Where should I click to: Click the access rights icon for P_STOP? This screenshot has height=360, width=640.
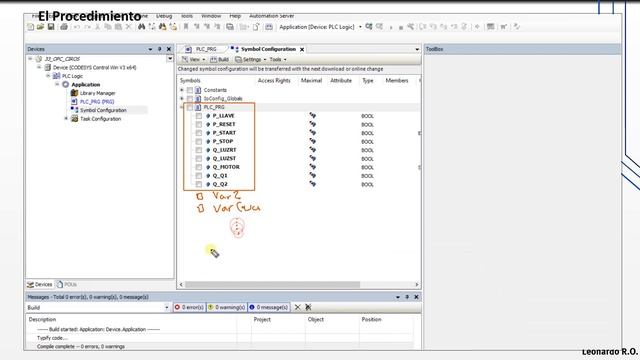click(312, 141)
